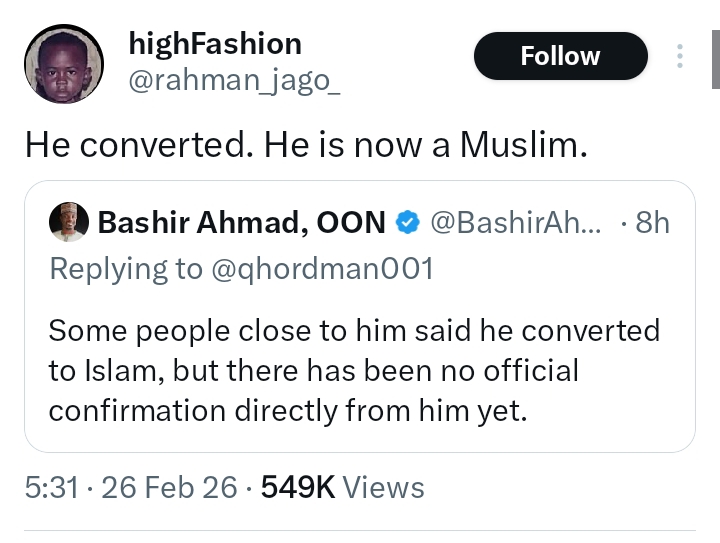Viewport: 720px width, 543px height.
Task: Open the quoted tweet about official confirmation
Action: 354,370
